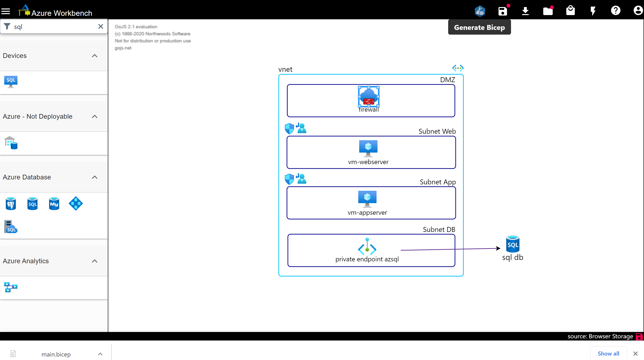Open the help question mark icon
Viewport: 644px width, 360px height.
[x=616, y=11]
